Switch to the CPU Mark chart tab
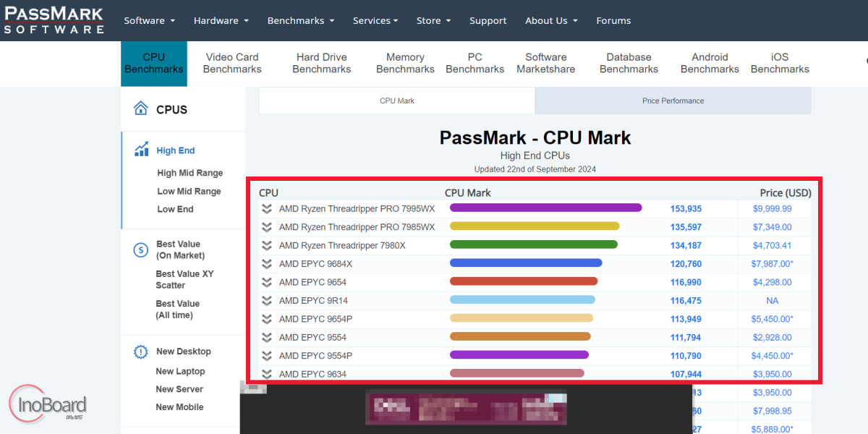Viewport: 868px width, 434px height. pos(397,101)
